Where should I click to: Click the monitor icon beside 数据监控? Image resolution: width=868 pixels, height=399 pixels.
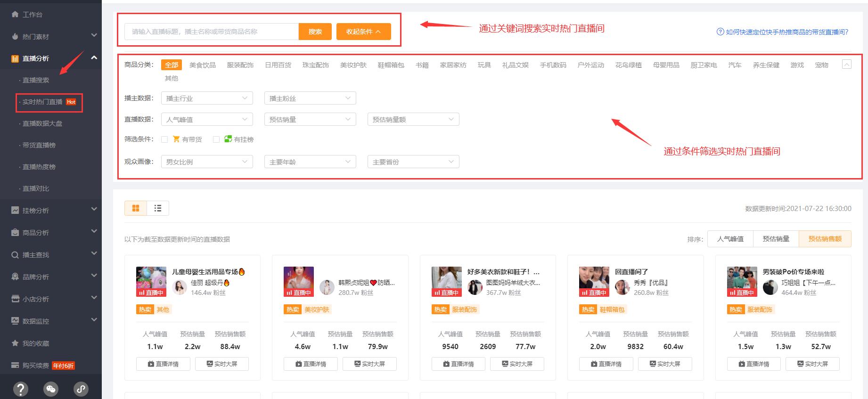(x=15, y=321)
